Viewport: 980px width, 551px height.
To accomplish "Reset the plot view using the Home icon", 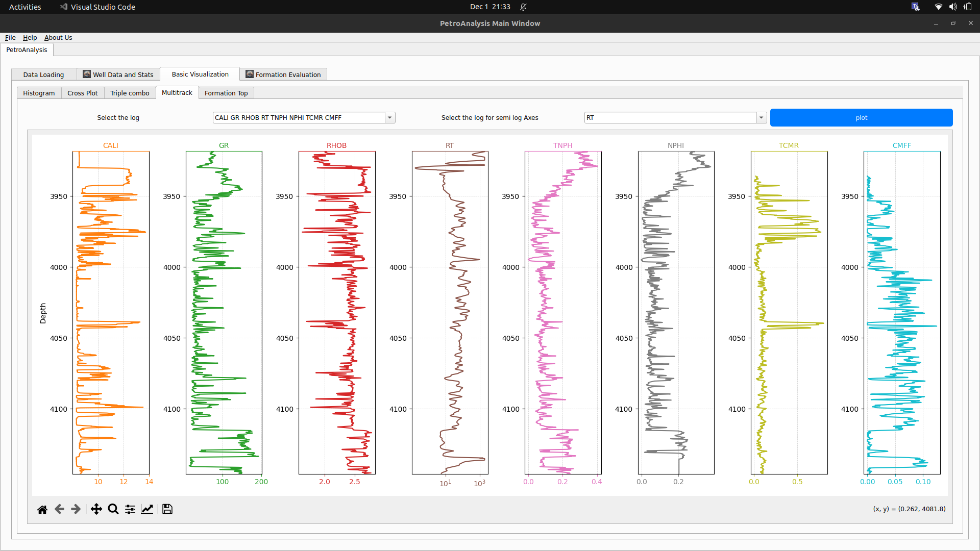I will pos(42,509).
